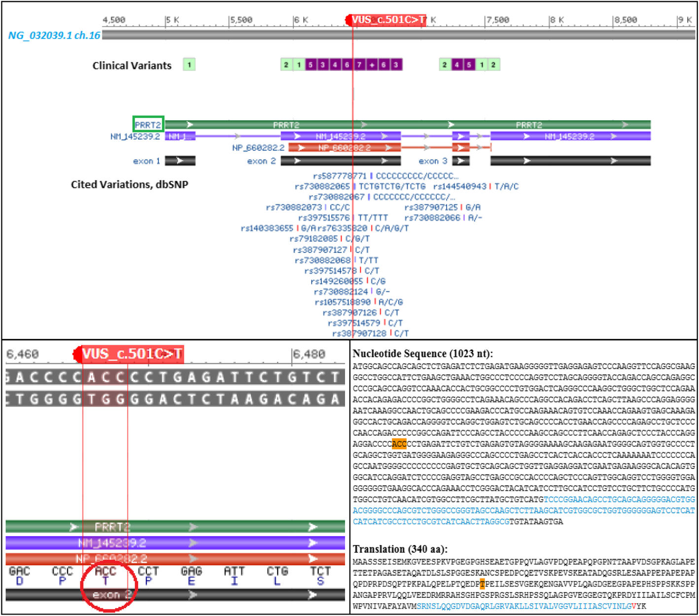The image size is (699, 616).
Task: Select the GAC codon for aspartate D
Action: (x=19, y=571)
